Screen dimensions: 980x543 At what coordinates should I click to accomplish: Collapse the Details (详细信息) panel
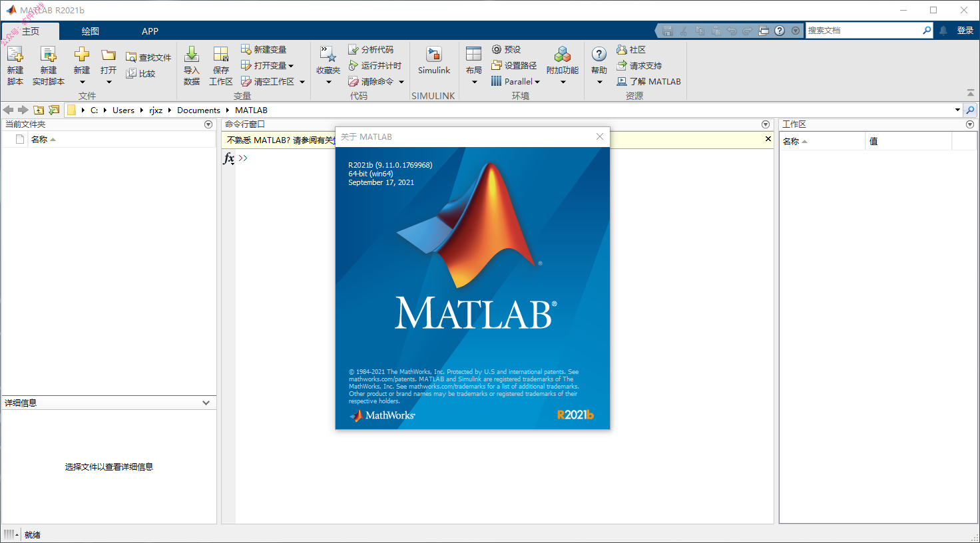206,403
